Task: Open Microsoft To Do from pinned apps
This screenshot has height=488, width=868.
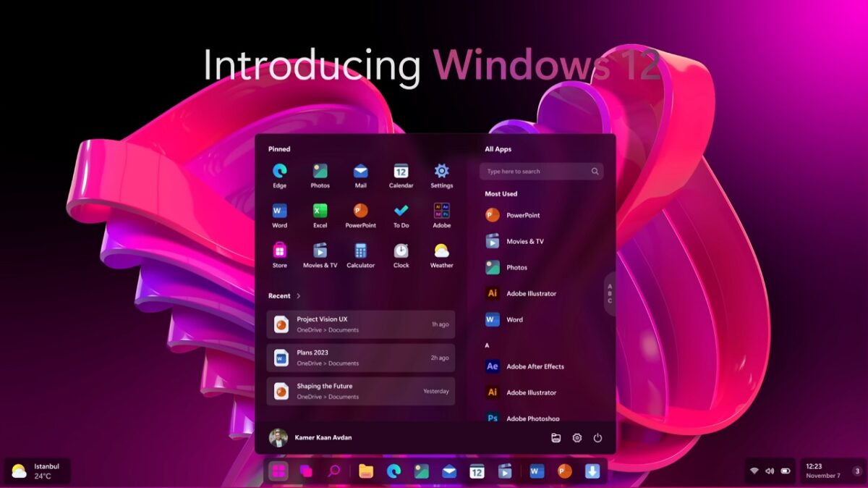Action: pos(401,211)
